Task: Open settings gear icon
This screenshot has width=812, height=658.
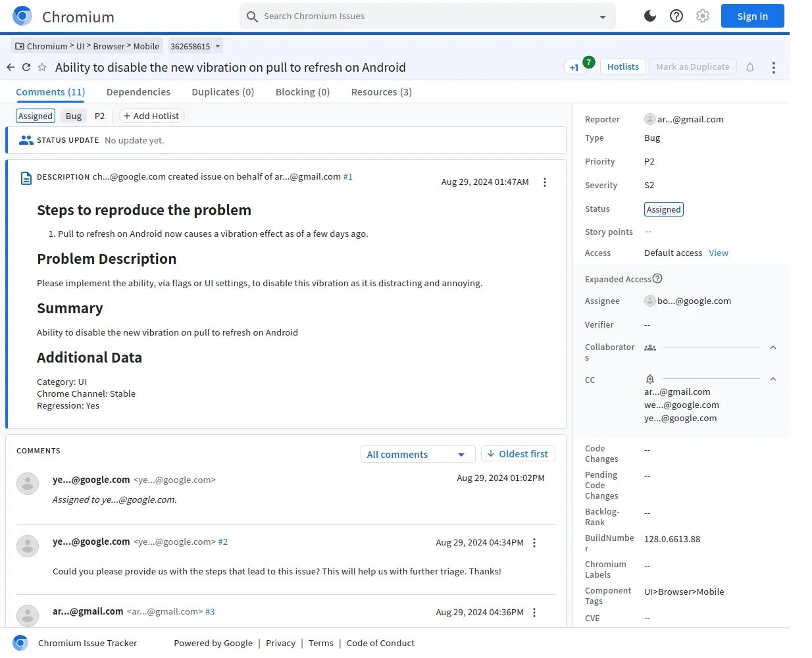Action: pos(703,16)
